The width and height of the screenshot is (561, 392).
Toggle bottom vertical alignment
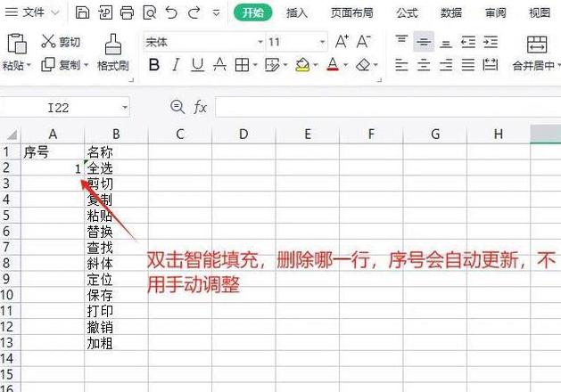446,43
